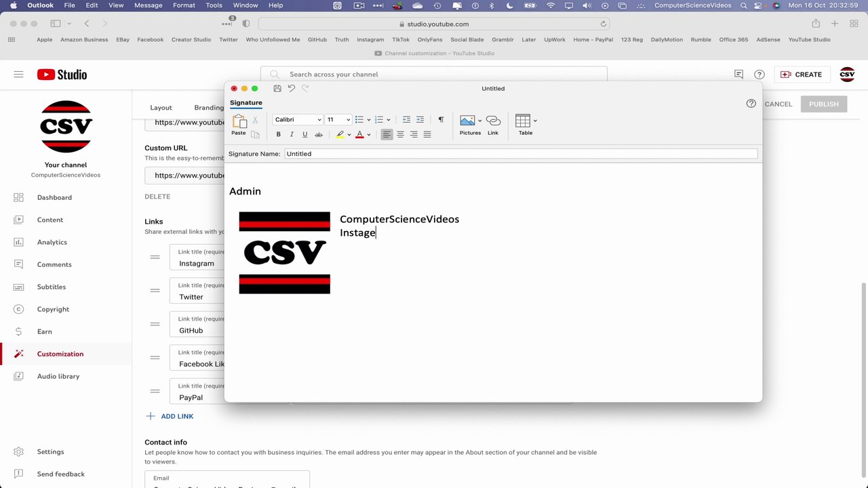Toggle italic formatting
This screenshot has width=868, height=488.
pyautogui.click(x=292, y=134)
